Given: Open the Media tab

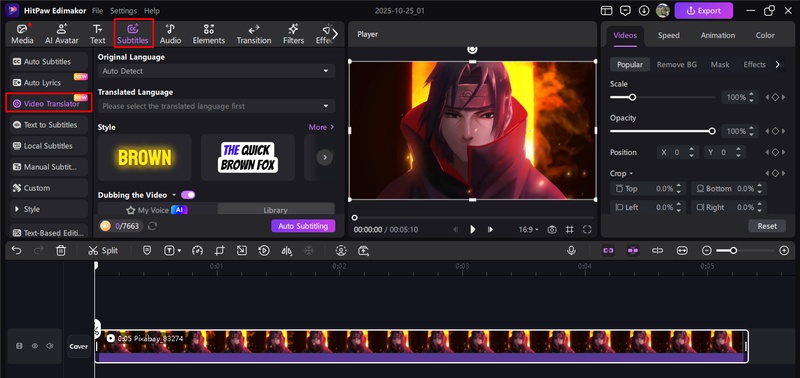Looking at the screenshot, I should point(22,34).
